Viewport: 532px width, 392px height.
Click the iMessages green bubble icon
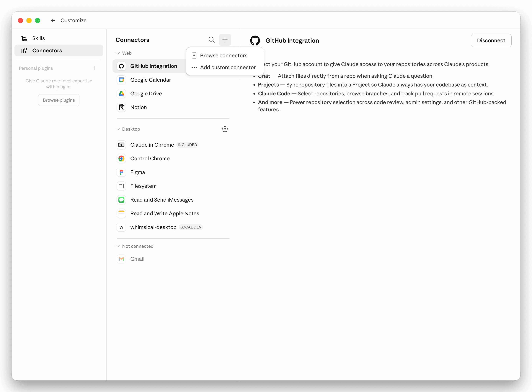pyautogui.click(x=122, y=200)
